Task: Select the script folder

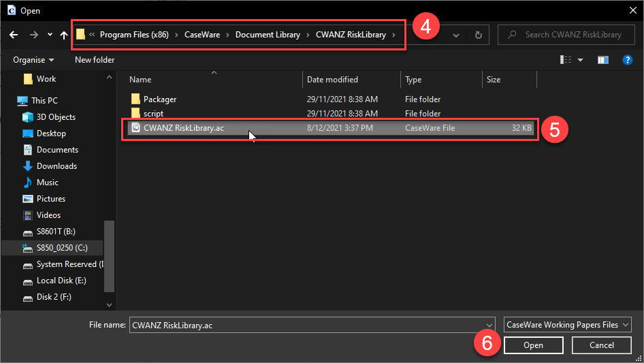Action: (x=153, y=114)
